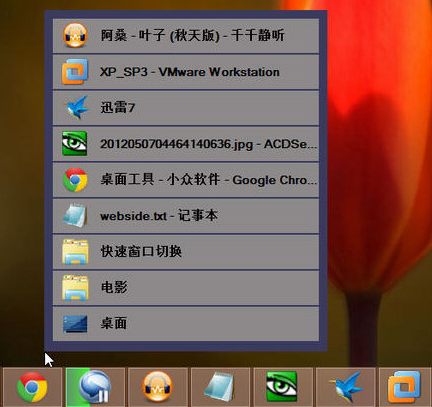
Task: Click the folder icon beside 快速窗口切换
Action: [x=75, y=252]
